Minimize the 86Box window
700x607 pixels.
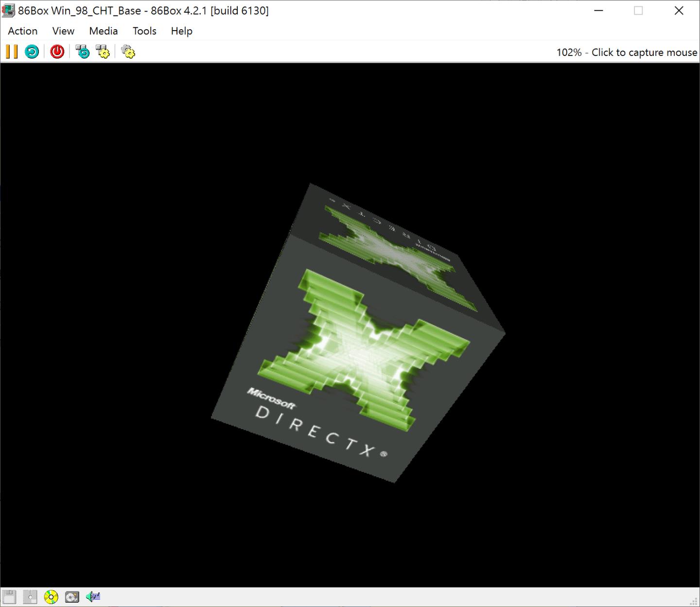(599, 11)
